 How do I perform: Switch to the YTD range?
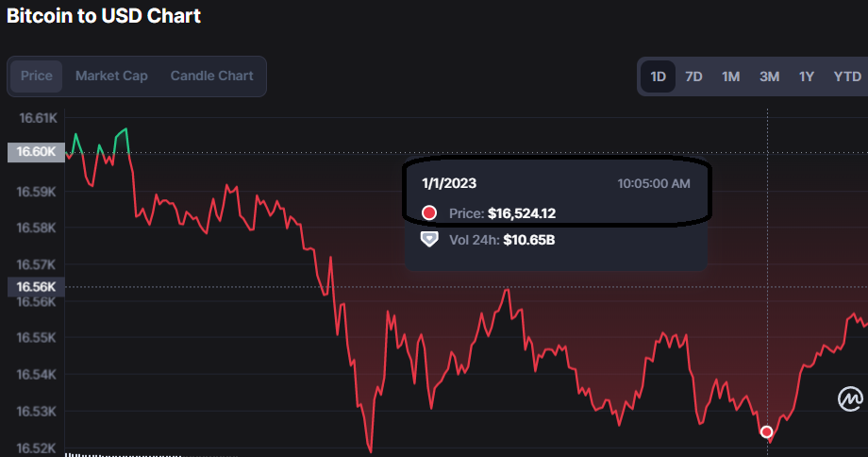point(847,76)
